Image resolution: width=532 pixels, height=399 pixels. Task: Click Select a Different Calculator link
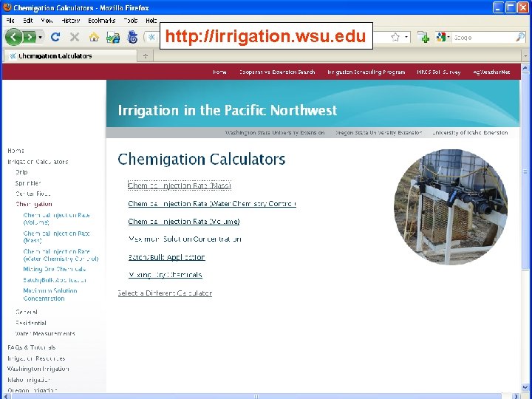click(x=165, y=293)
